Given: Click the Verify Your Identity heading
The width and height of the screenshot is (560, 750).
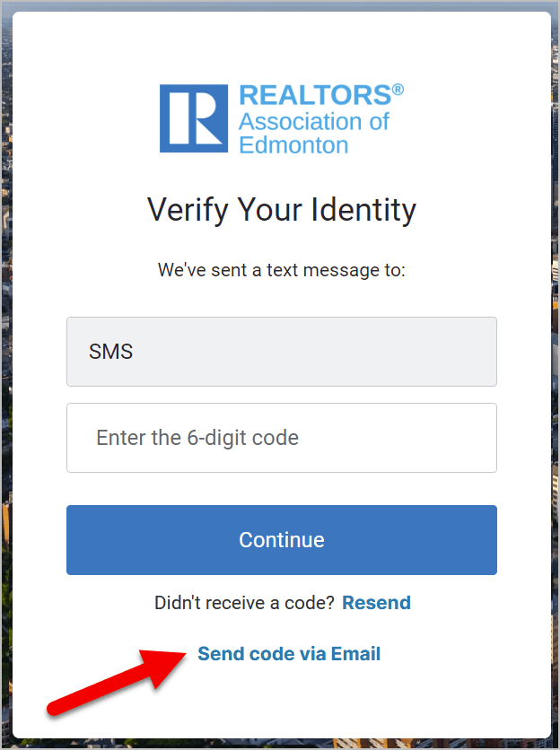Looking at the screenshot, I should click(281, 210).
